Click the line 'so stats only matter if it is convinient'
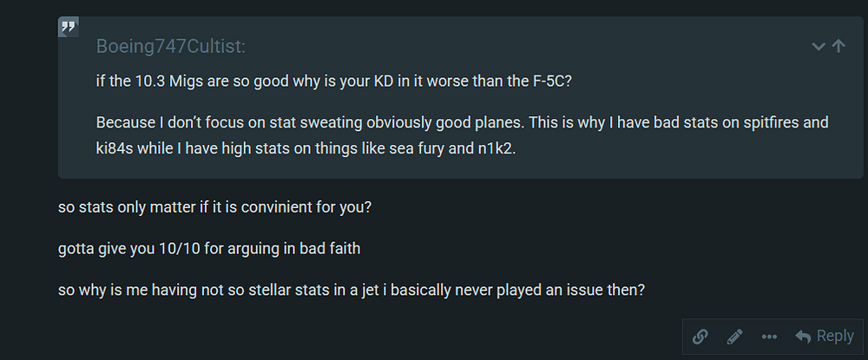The height and width of the screenshot is (360, 868). (214, 208)
